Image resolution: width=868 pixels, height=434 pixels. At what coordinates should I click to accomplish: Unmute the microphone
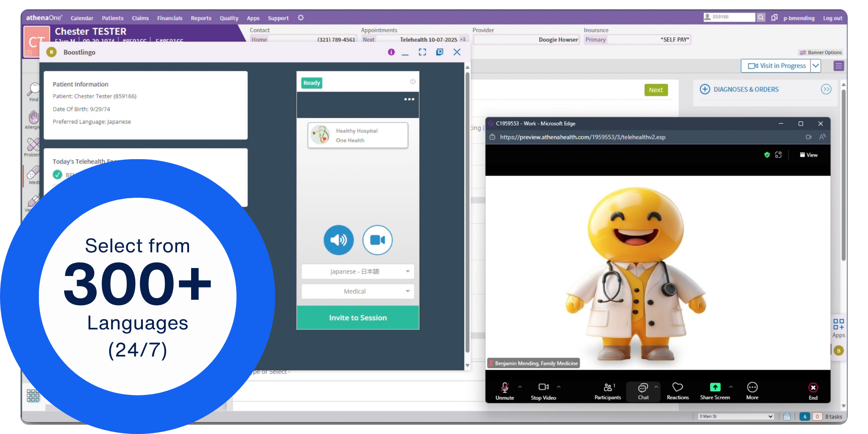504,390
